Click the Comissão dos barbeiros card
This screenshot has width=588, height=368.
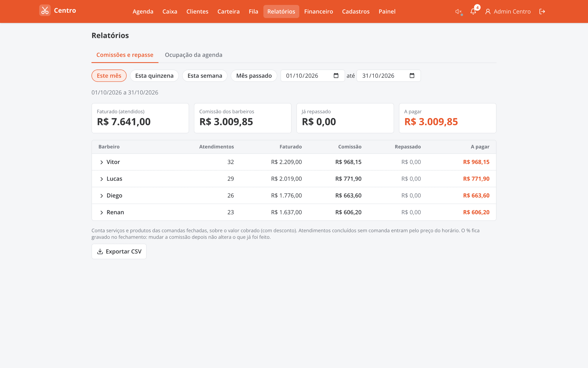pyautogui.click(x=243, y=118)
